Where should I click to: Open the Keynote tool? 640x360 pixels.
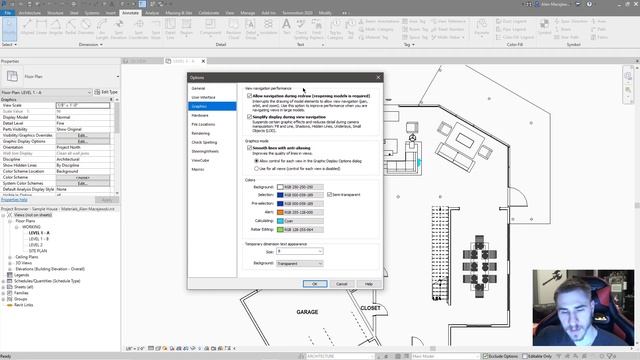point(482,28)
